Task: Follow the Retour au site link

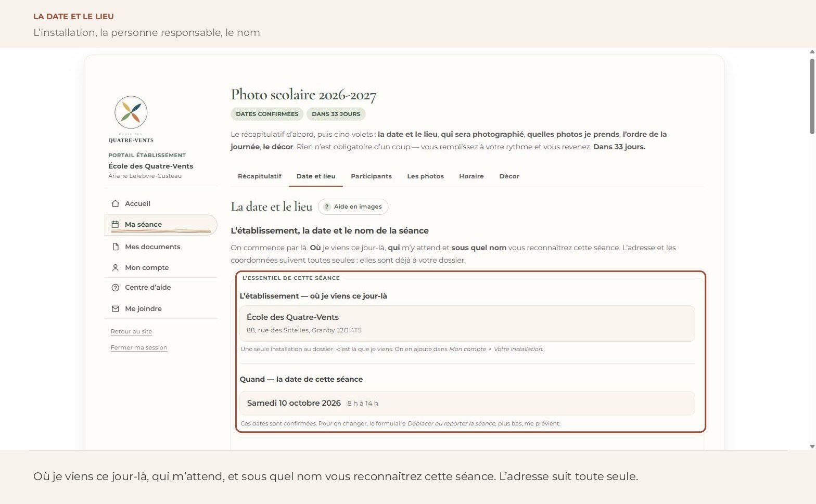Action: (131, 332)
